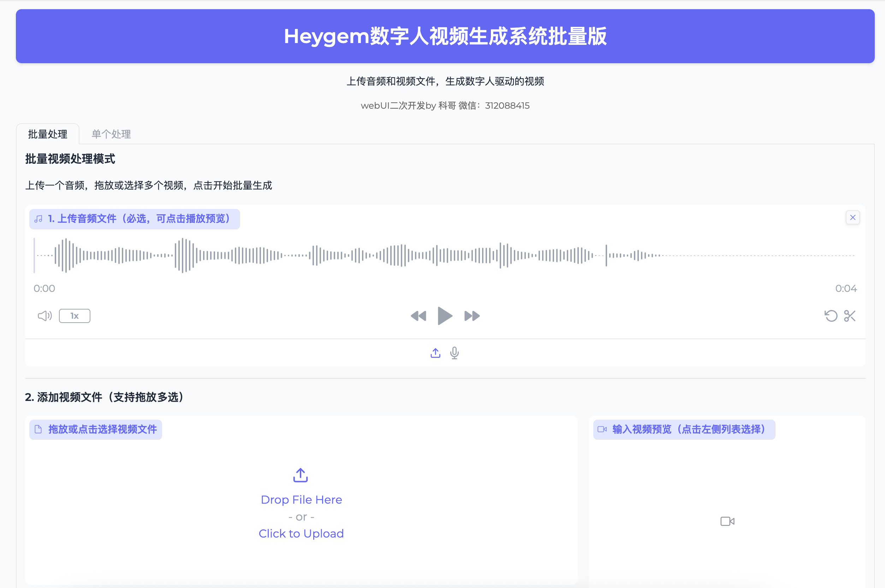Click the 输入视频预览 panel label

click(x=684, y=430)
